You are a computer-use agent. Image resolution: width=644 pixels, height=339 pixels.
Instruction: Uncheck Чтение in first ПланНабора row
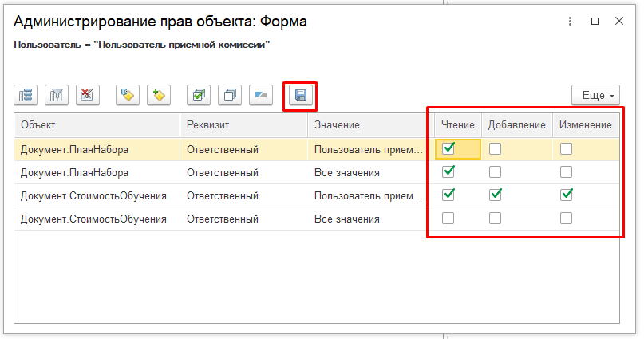click(x=448, y=148)
